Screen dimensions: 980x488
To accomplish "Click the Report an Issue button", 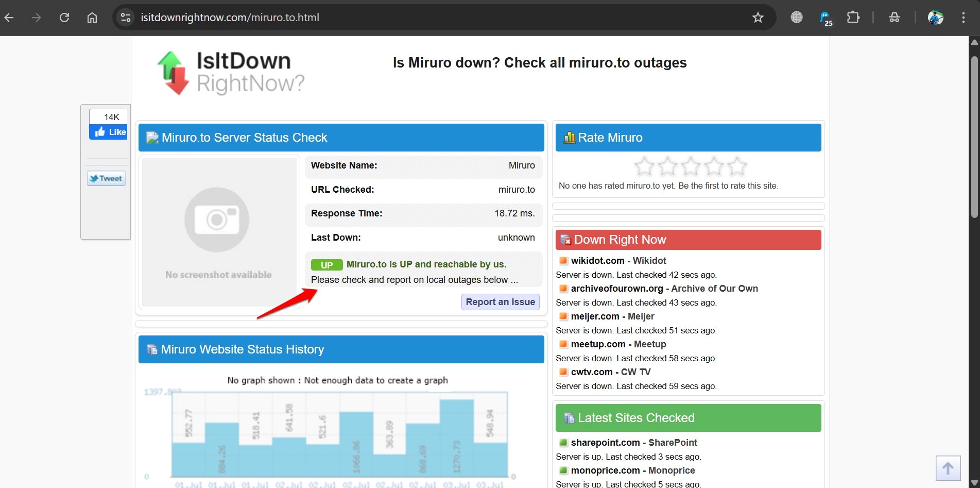I will (500, 301).
